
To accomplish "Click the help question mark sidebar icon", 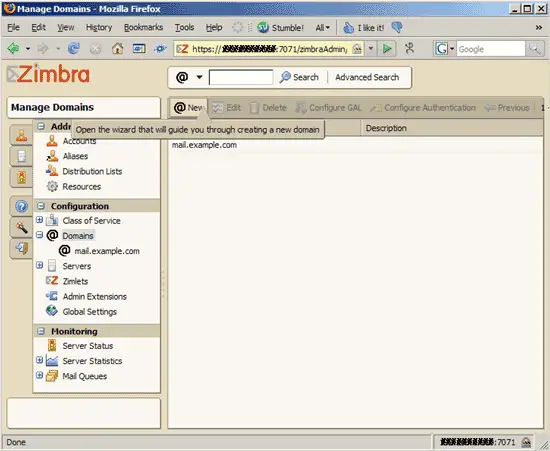I will point(21,206).
